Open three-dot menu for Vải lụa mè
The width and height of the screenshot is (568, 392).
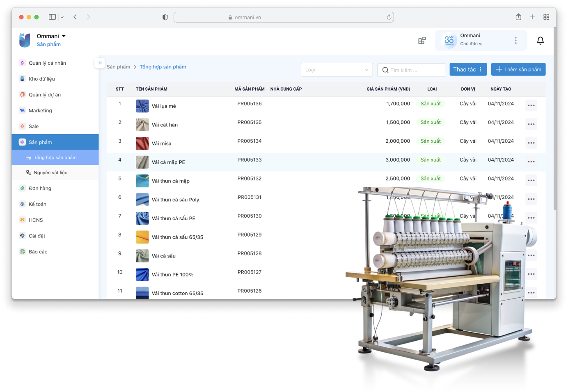(531, 106)
